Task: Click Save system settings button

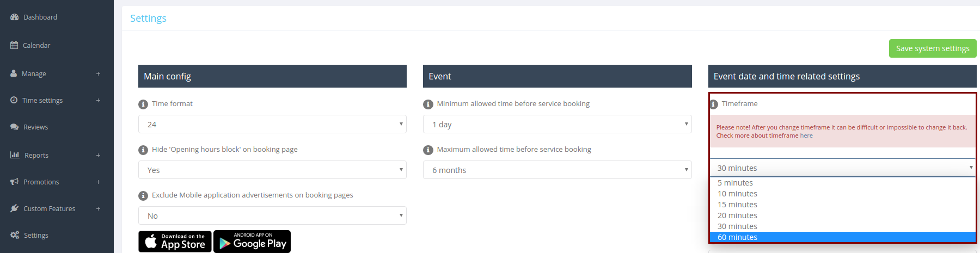Action: [x=932, y=48]
